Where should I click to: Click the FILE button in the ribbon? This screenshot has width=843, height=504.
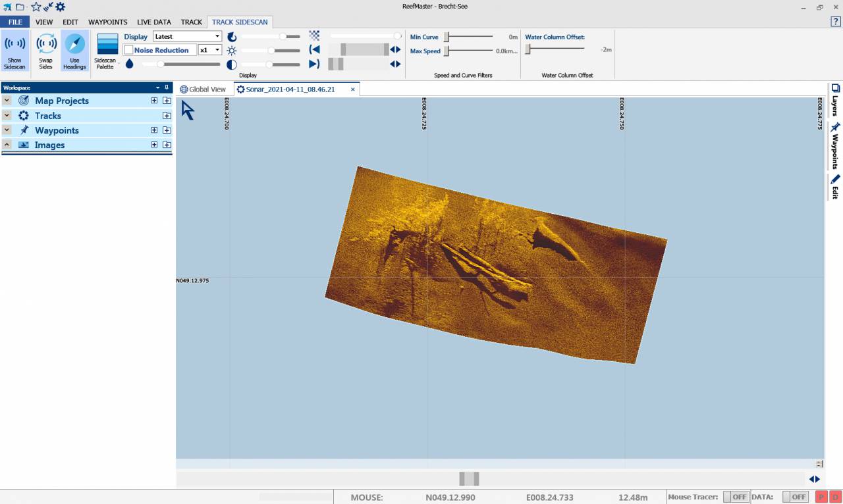(14, 22)
